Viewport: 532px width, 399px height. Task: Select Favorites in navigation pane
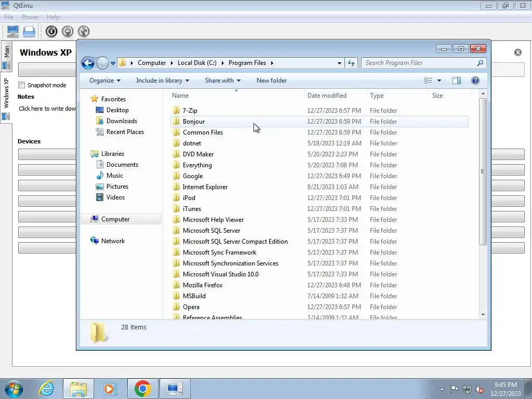pos(113,99)
